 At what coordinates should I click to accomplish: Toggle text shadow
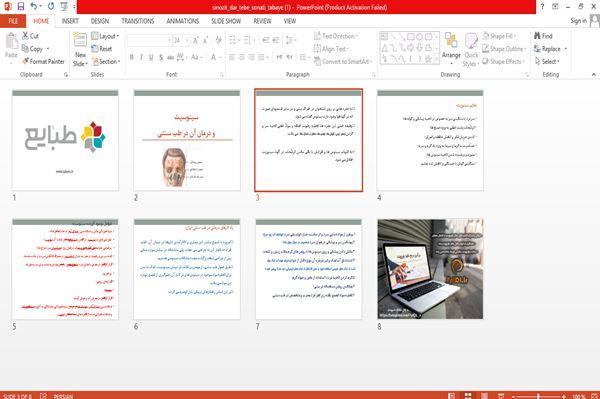pos(161,57)
